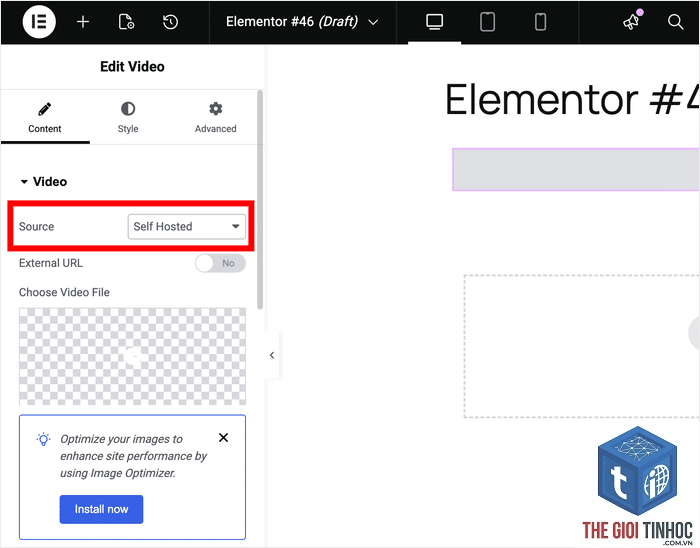Click the Elementor logo menu icon

click(x=39, y=21)
